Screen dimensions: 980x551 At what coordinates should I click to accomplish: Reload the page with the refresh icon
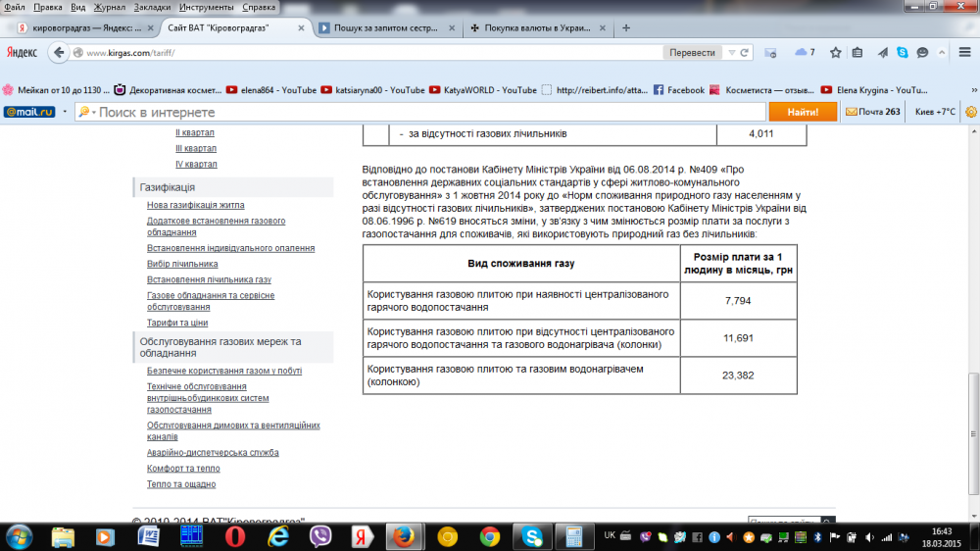pos(745,53)
